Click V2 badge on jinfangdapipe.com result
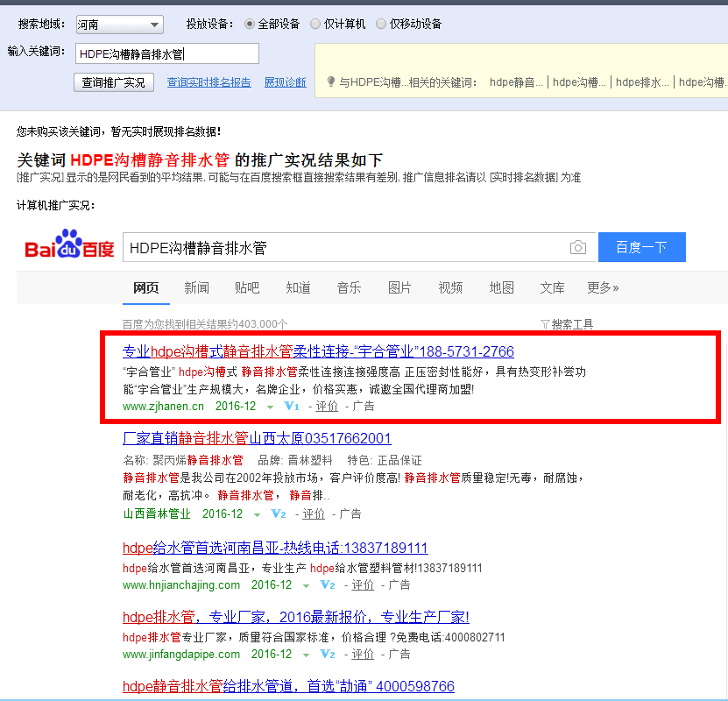The image size is (728, 701). coord(328,654)
